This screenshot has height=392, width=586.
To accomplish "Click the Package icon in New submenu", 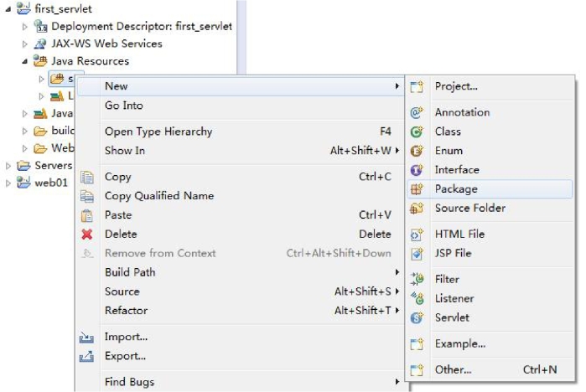I will pos(417,189).
